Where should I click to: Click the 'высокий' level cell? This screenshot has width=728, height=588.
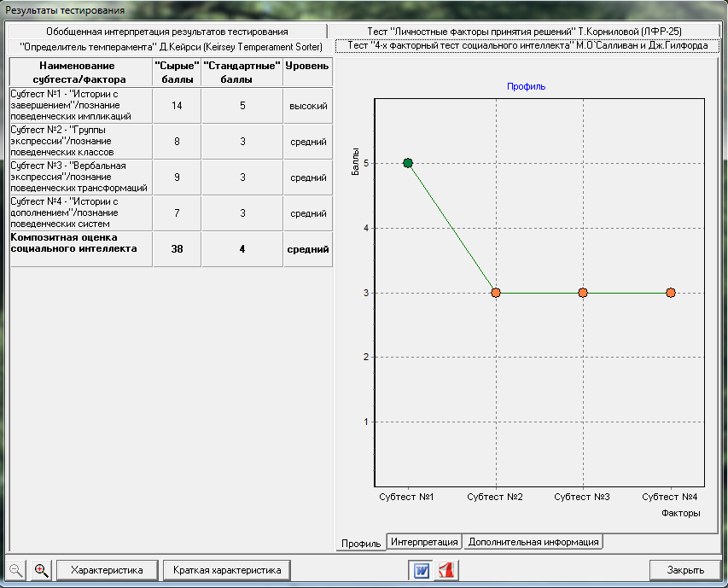(x=308, y=105)
